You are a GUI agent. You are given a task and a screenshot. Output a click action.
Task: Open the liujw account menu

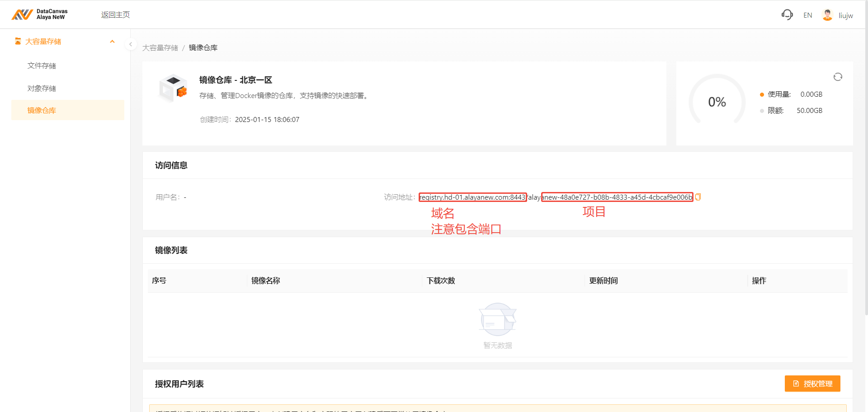click(x=845, y=15)
